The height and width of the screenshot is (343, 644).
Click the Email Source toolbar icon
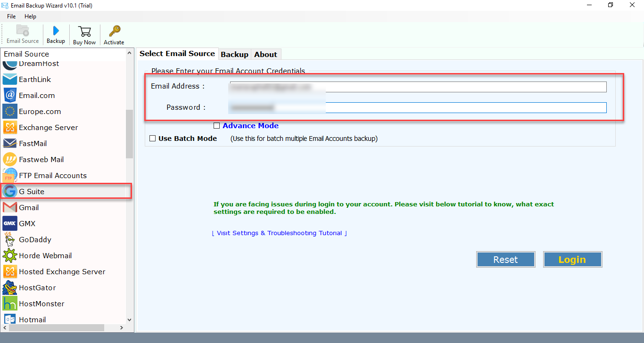[x=23, y=31]
